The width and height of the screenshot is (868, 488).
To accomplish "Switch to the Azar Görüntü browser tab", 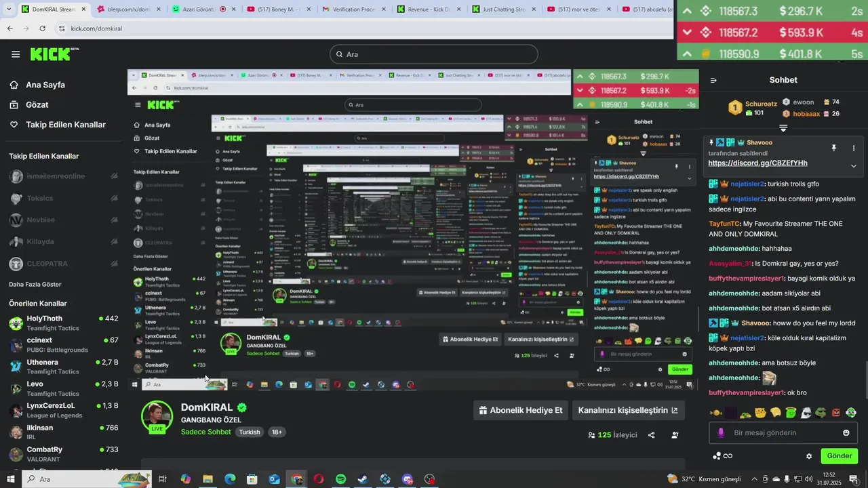I will pos(202,9).
